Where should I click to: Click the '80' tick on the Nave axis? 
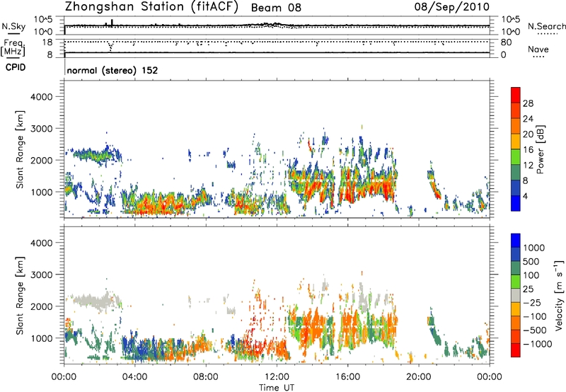506,42
